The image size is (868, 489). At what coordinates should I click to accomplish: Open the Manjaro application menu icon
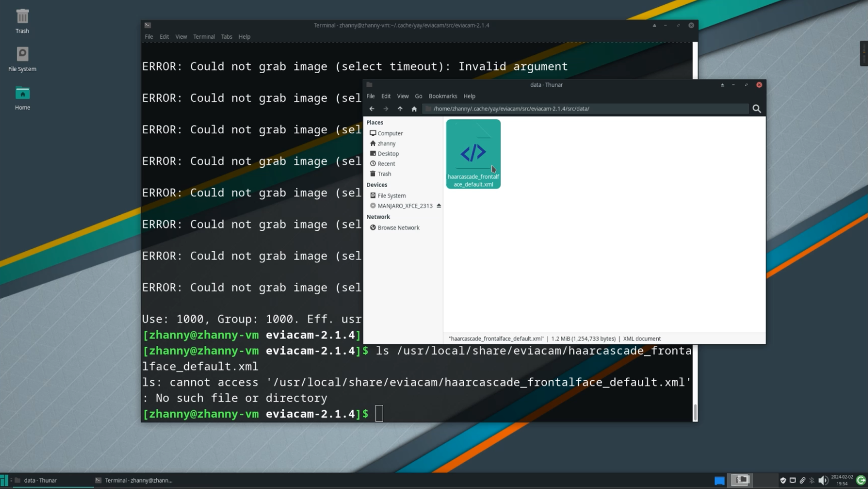coord(4,480)
